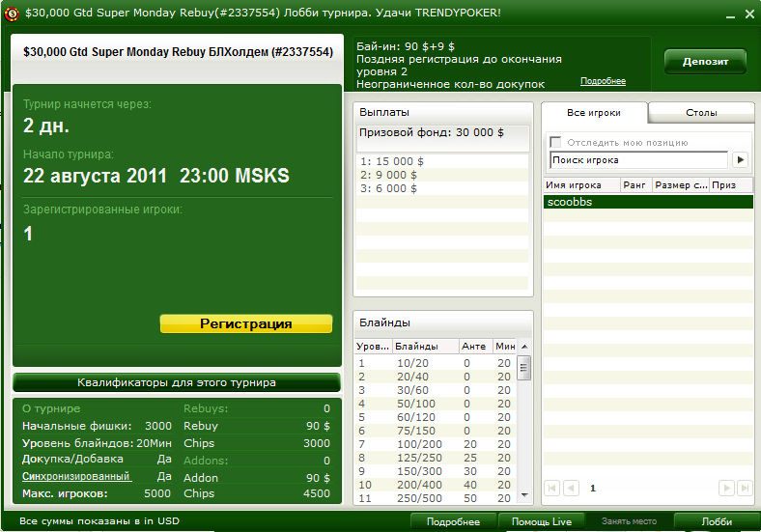This screenshot has height=532, width=761.
Task: Click blind level 6 row '75/150'
Action: pyautogui.click(x=436, y=431)
